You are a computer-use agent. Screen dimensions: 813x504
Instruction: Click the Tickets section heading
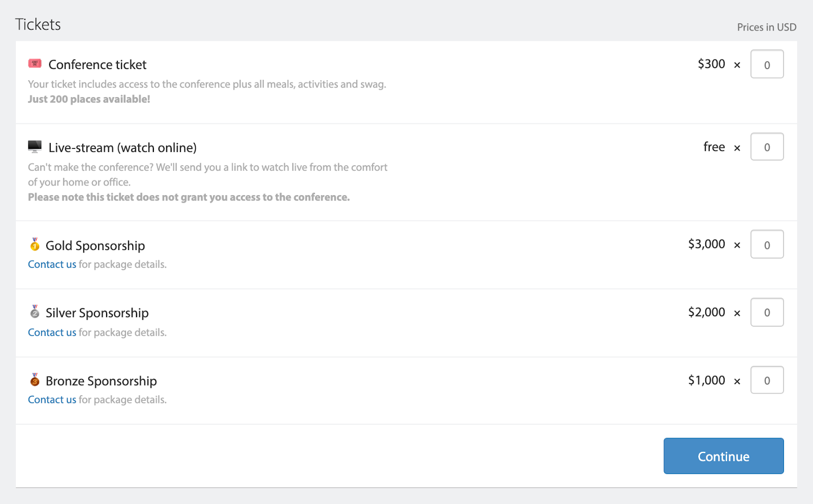38,24
